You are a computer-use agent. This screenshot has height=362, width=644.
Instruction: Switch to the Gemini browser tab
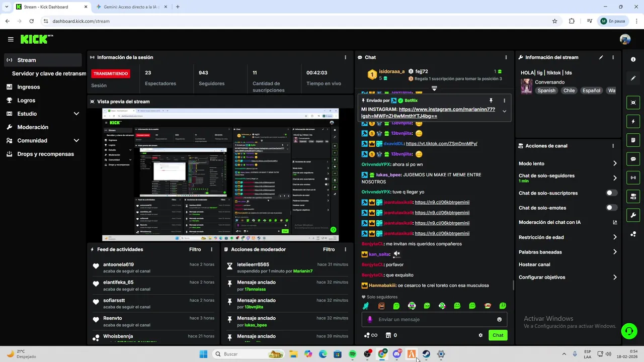point(131,7)
